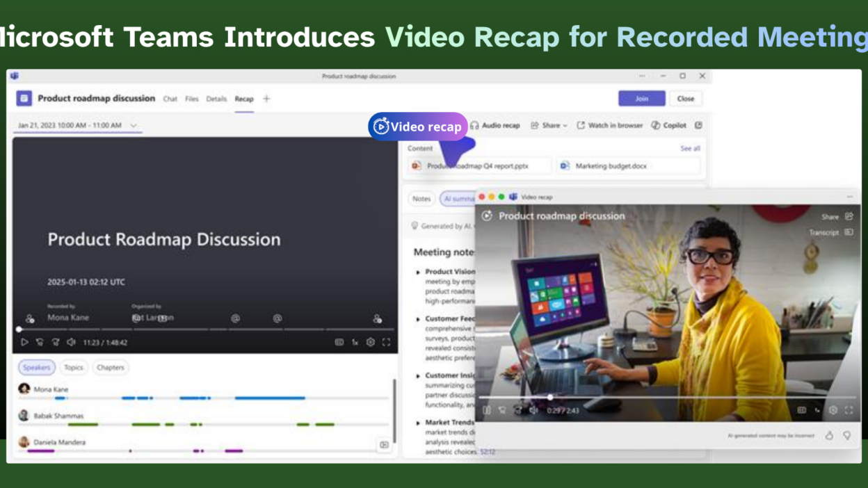
Task: Jump to the 52:12 timestamp link
Action: coord(488,452)
